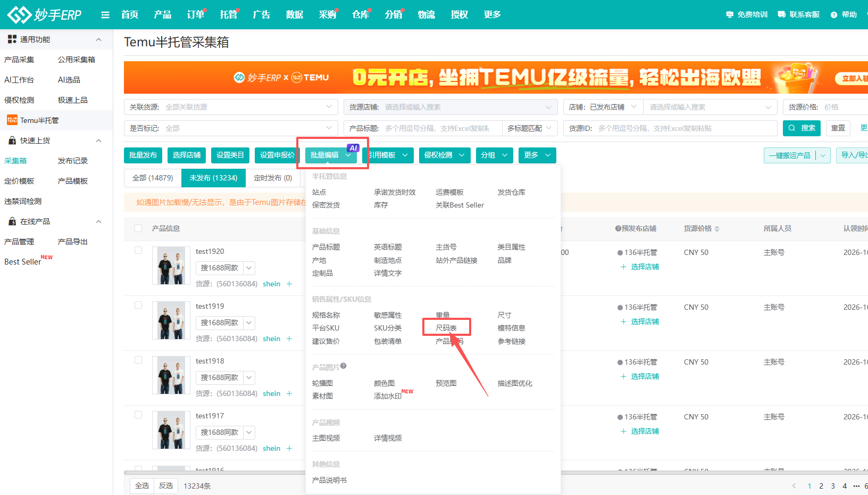This screenshot has height=495, width=868.
Task: Open the test1918 product thumbnail
Action: pos(171,375)
